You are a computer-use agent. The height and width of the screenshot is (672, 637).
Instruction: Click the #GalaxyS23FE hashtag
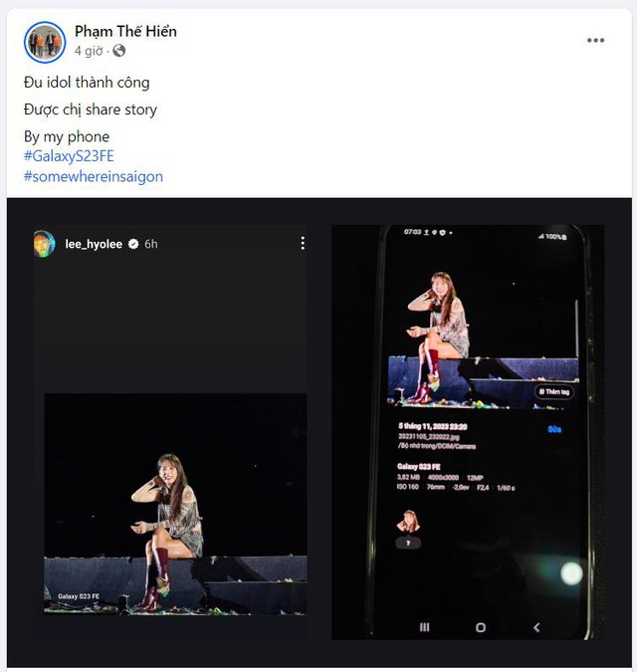[67, 156]
